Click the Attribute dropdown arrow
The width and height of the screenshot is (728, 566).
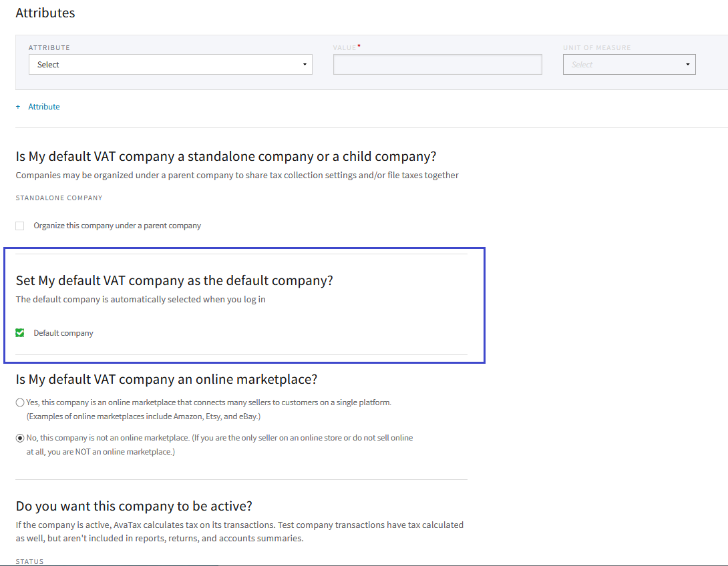pyautogui.click(x=305, y=65)
